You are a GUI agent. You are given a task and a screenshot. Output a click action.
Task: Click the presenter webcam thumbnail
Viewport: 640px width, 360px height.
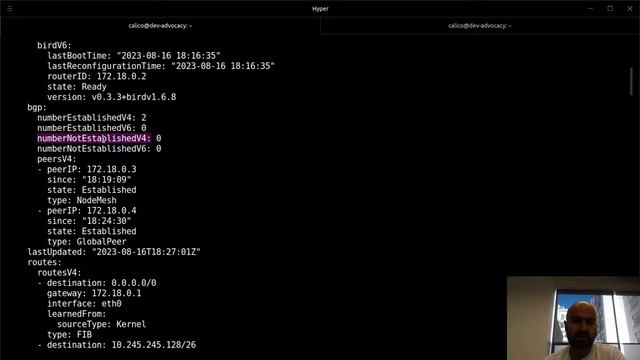[x=573, y=318]
